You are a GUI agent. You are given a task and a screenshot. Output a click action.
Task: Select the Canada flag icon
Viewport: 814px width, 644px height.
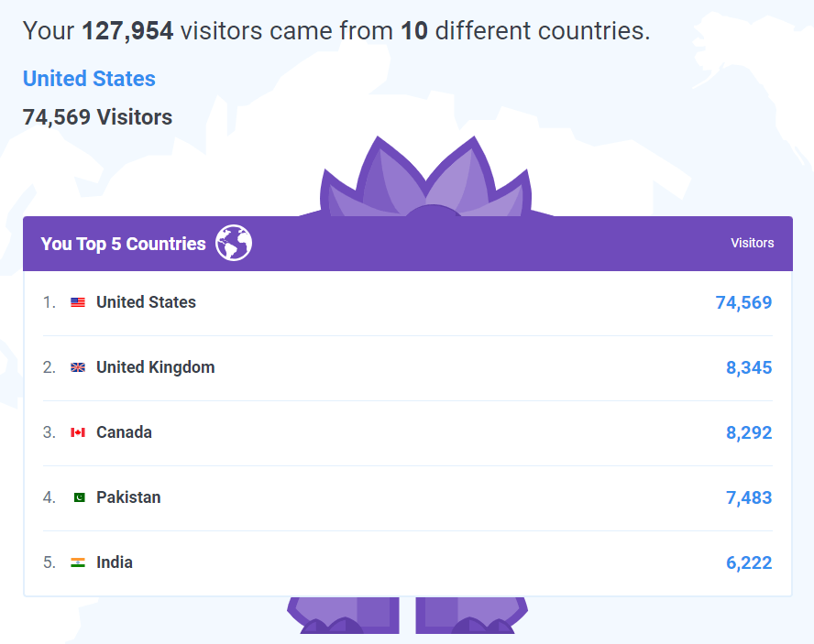pyautogui.click(x=77, y=431)
